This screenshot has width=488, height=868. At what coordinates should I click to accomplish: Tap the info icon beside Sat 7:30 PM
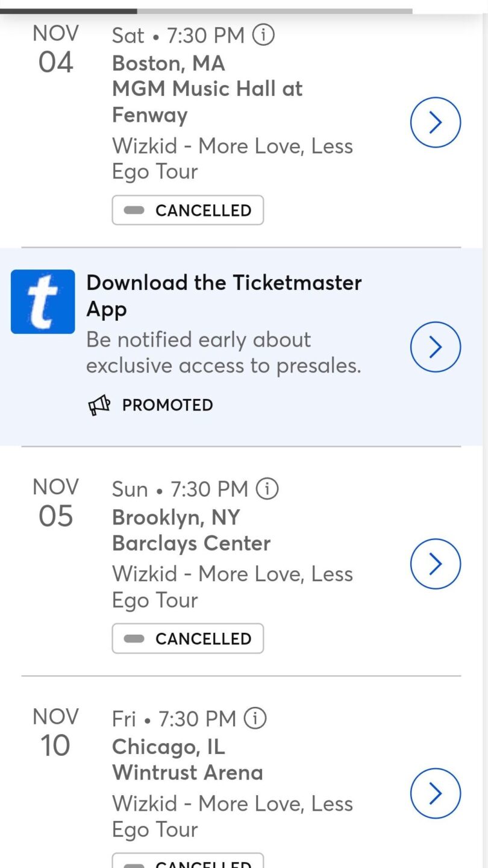click(263, 36)
